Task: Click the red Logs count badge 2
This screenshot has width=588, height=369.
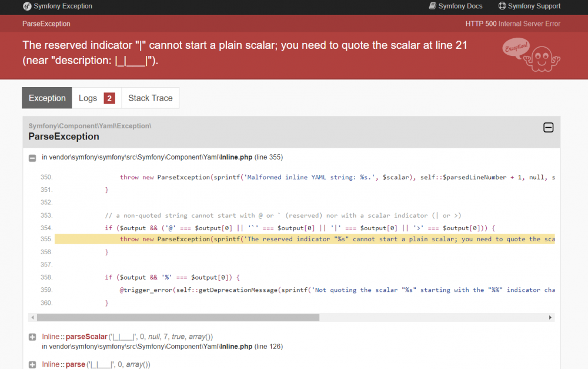Action: click(109, 98)
